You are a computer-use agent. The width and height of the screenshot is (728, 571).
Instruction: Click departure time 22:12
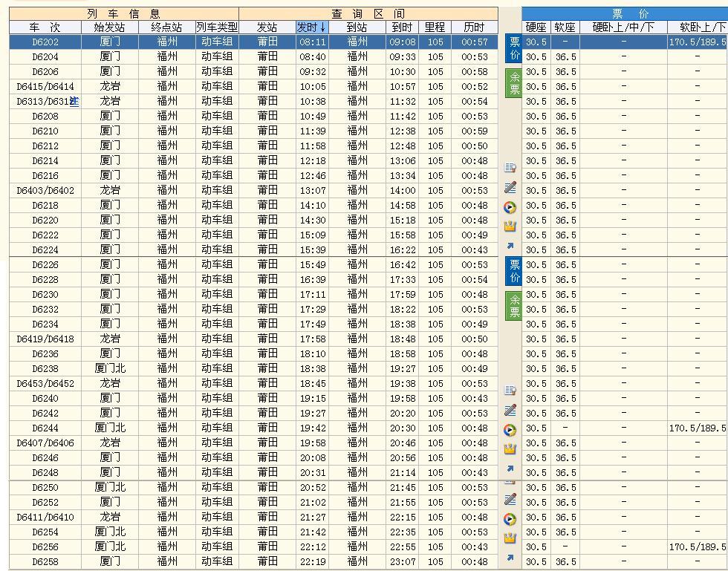coord(313,547)
